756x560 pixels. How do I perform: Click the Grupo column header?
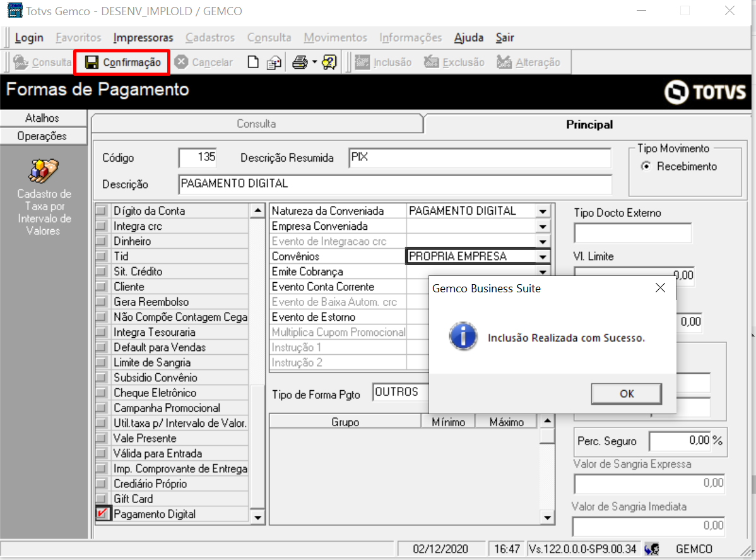click(x=345, y=422)
